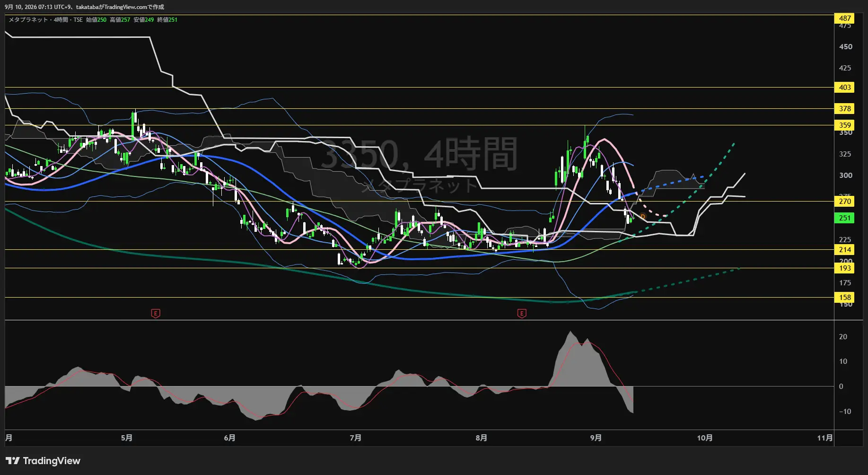Click the 安値249 low value
This screenshot has width=868, height=475.
[x=144, y=20]
